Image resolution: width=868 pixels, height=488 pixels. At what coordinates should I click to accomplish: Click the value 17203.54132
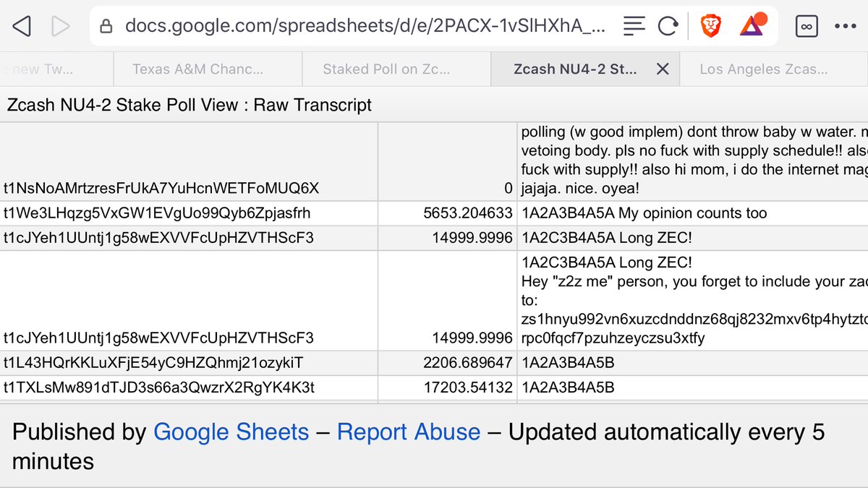(x=468, y=388)
